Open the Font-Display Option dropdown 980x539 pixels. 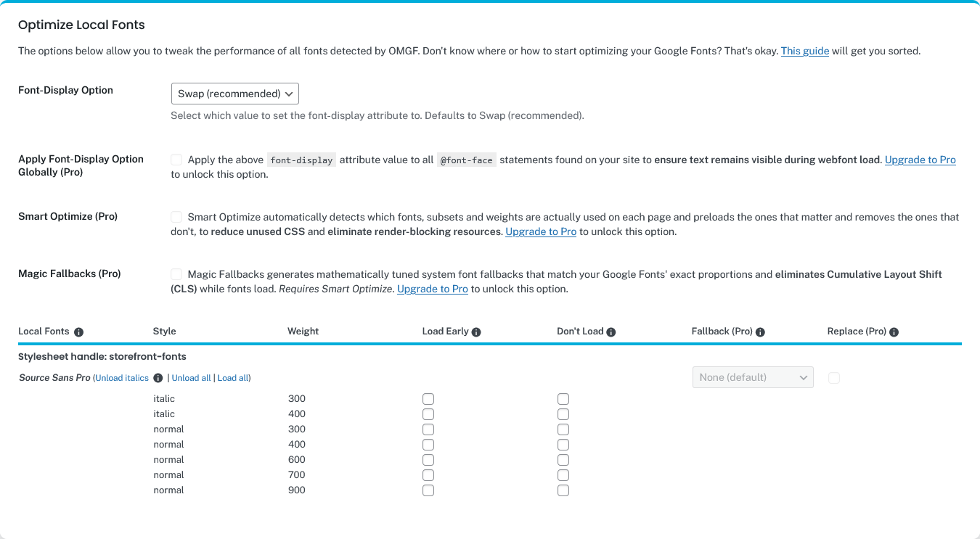point(234,94)
